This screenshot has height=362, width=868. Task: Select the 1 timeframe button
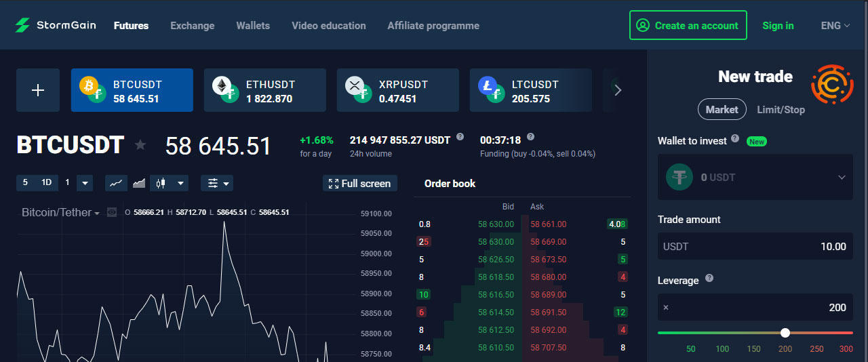tap(67, 182)
